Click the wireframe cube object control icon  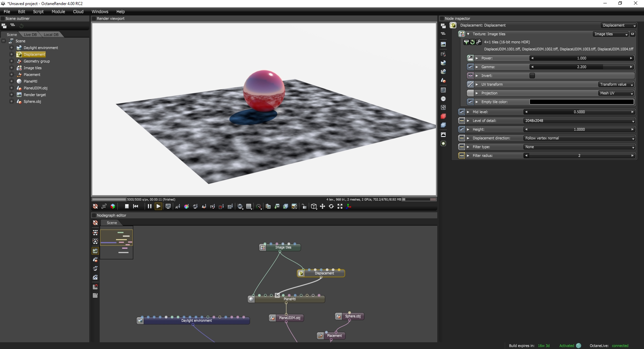(314, 206)
